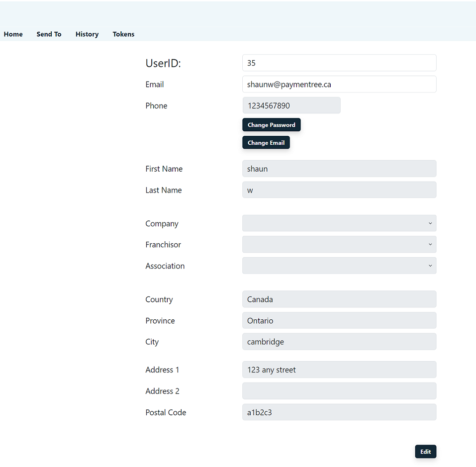This screenshot has height=467, width=476.
Task: Click into the Phone number field
Action: click(291, 105)
